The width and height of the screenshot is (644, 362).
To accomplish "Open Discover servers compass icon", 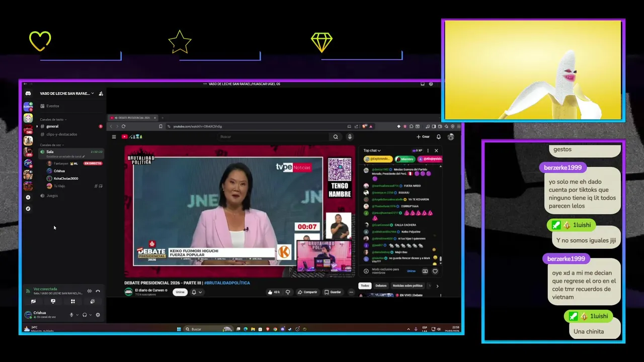I will 28,209.
